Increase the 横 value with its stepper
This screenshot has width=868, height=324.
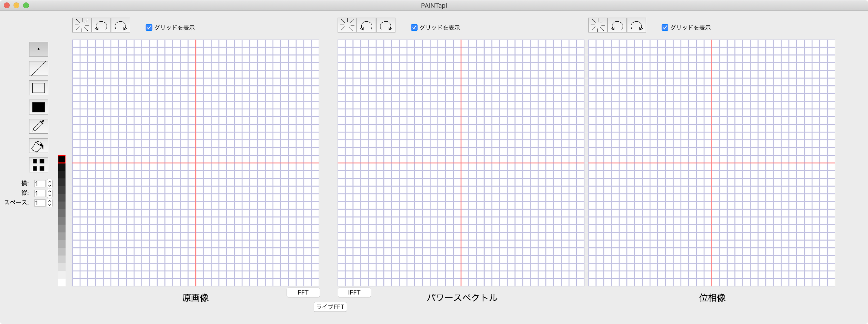pyautogui.click(x=49, y=182)
